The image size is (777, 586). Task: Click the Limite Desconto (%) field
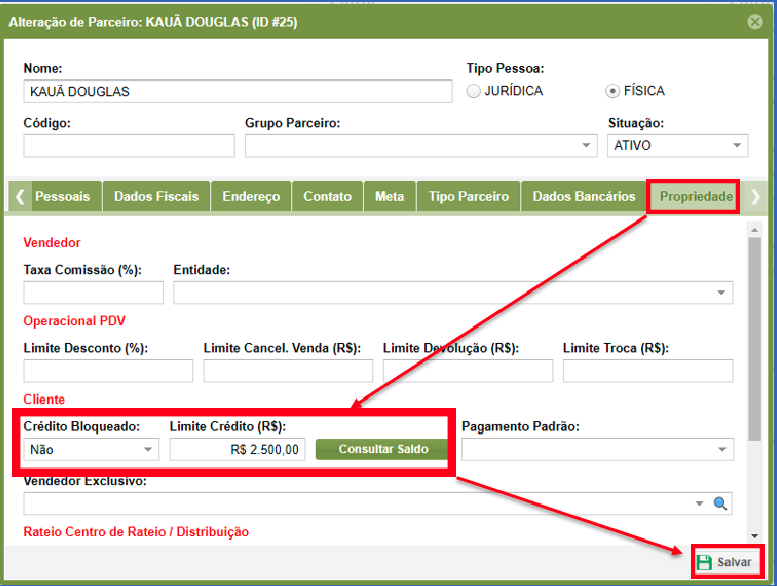point(108,371)
